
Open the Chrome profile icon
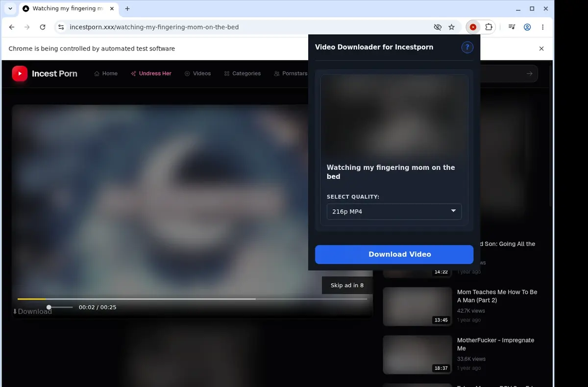click(x=527, y=27)
